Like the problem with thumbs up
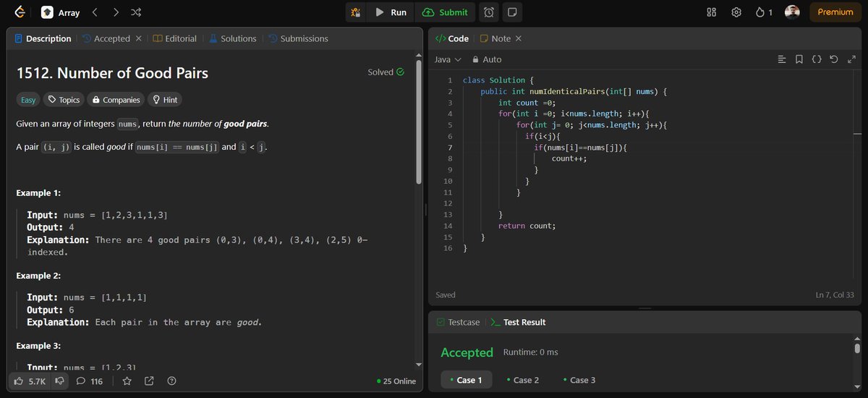868x398 pixels. click(x=31, y=381)
